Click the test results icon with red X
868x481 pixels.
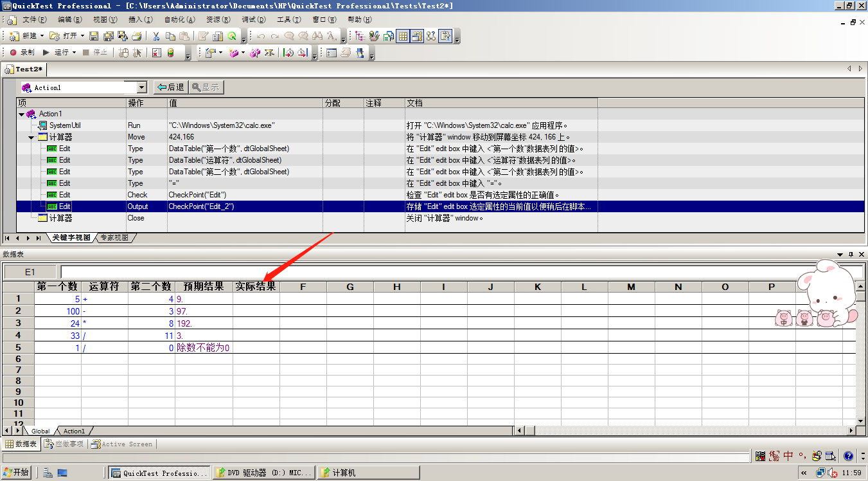(157, 53)
